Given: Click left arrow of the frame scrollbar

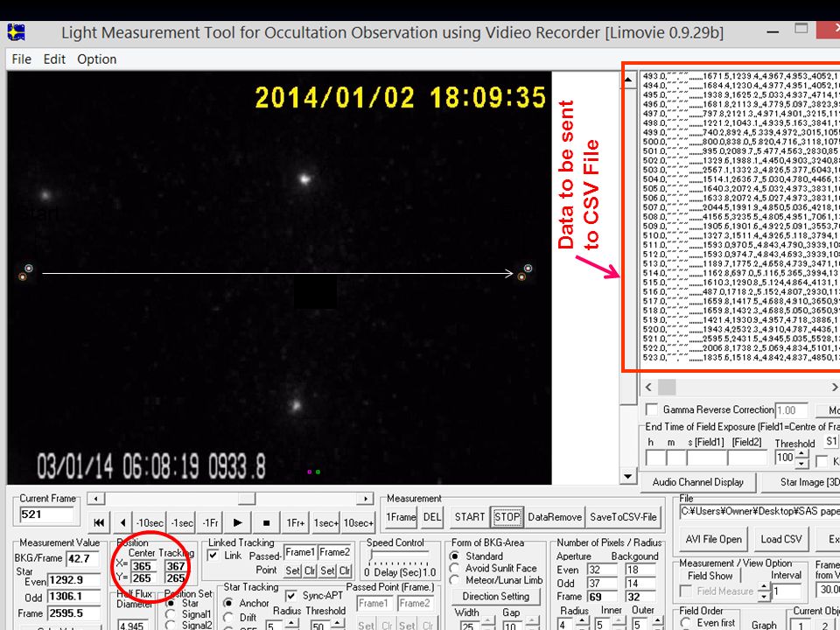Looking at the screenshot, I should [95, 499].
